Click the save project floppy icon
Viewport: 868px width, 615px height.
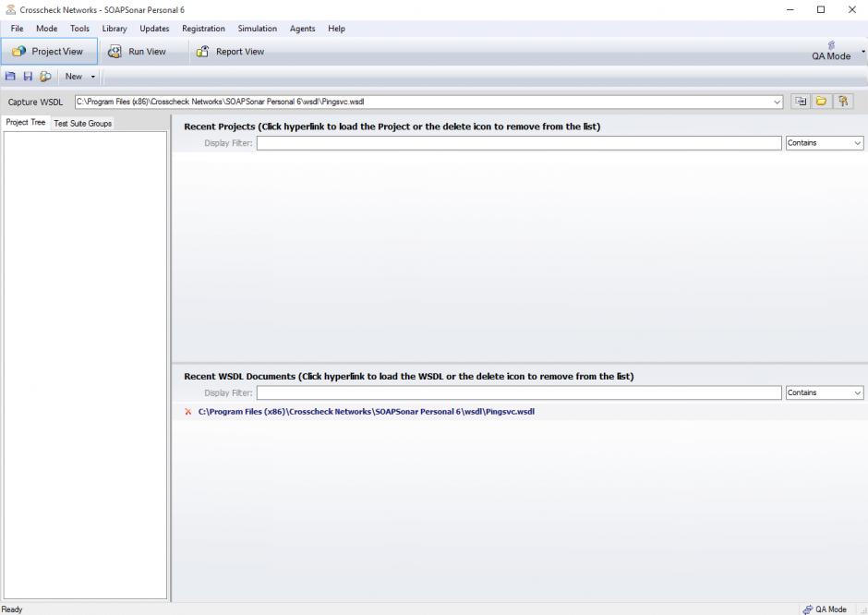tap(28, 77)
